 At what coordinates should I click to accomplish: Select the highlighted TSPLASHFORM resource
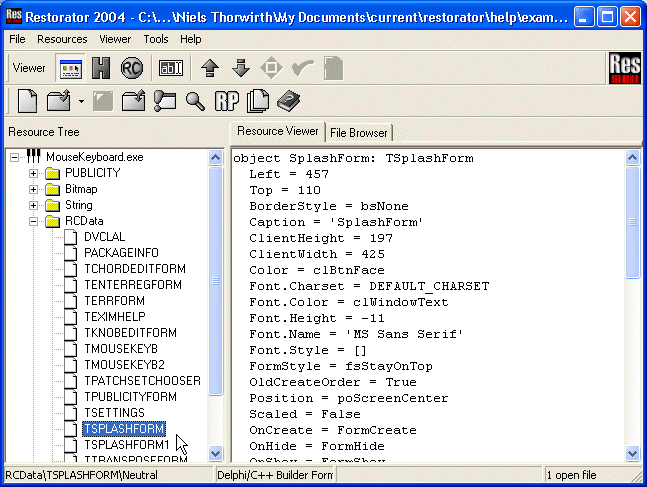pyautogui.click(x=124, y=429)
